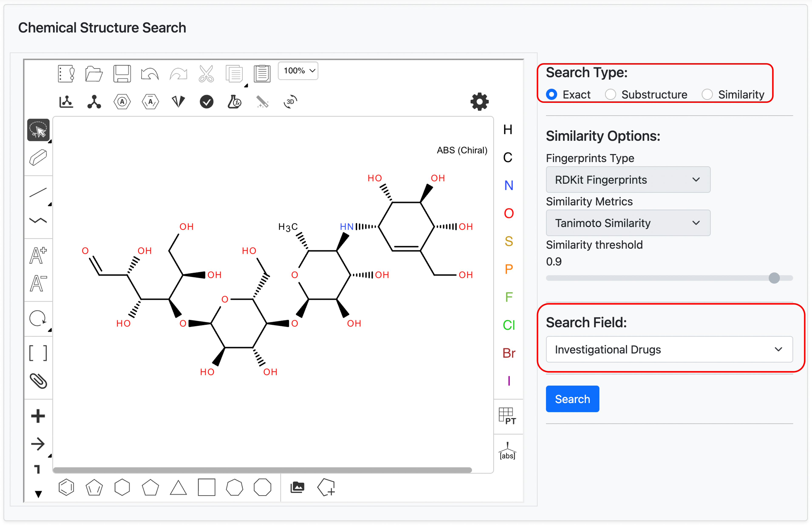Select the reaction plus tool
812x526 pixels.
point(38,416)
